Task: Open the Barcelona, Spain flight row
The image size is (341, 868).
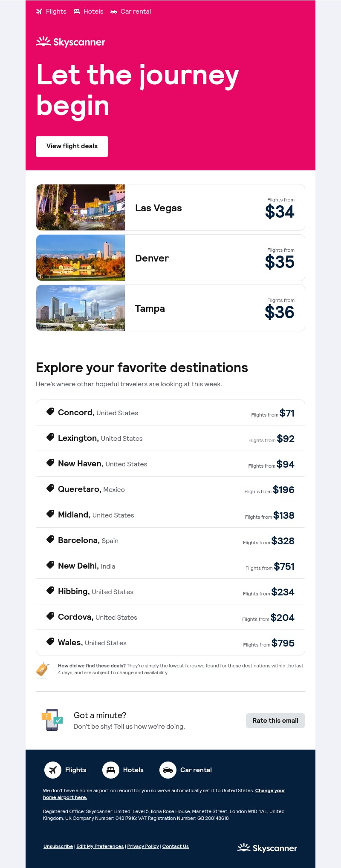Action: click(x=170, y=540)
